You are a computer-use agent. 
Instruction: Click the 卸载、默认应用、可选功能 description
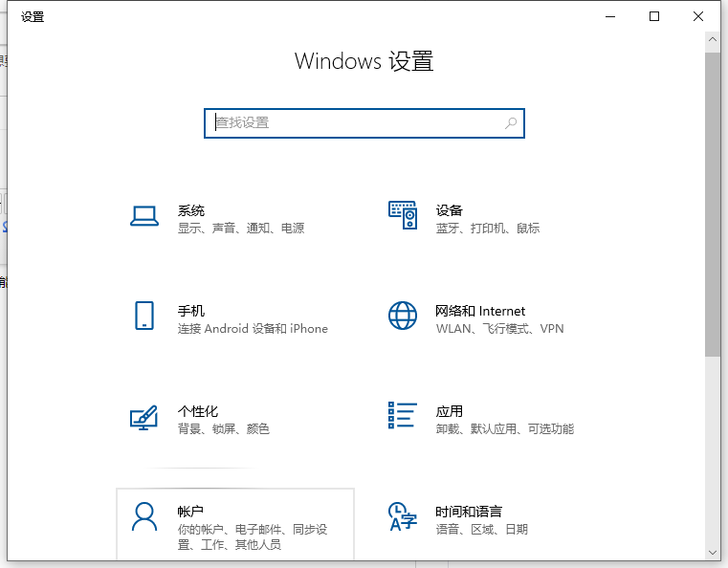[x=505, y=428]
